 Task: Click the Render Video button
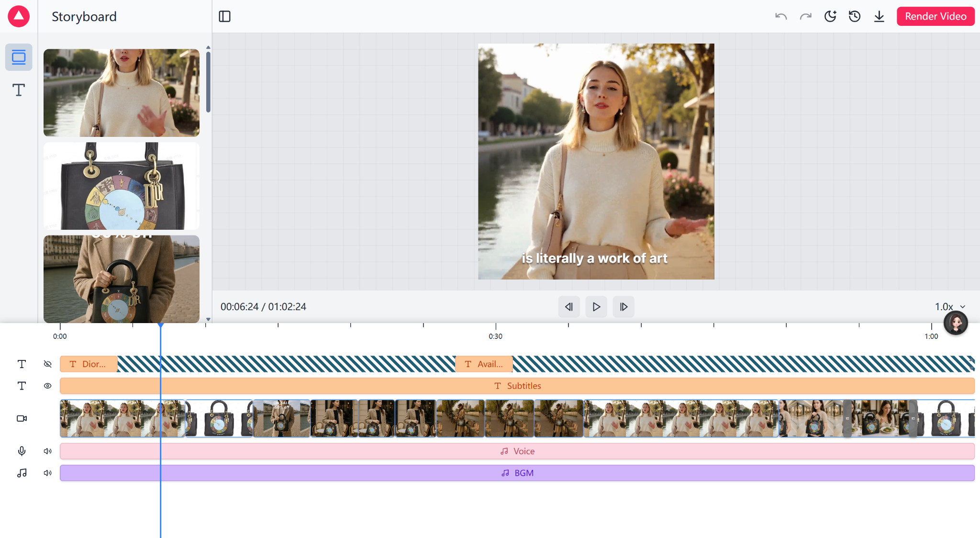click(935, 16)
